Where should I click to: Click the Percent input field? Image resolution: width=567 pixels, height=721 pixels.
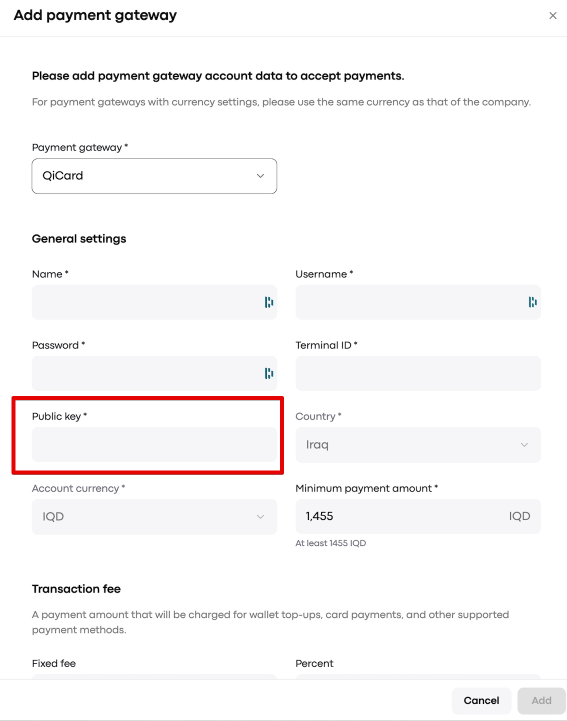[418, 677]
